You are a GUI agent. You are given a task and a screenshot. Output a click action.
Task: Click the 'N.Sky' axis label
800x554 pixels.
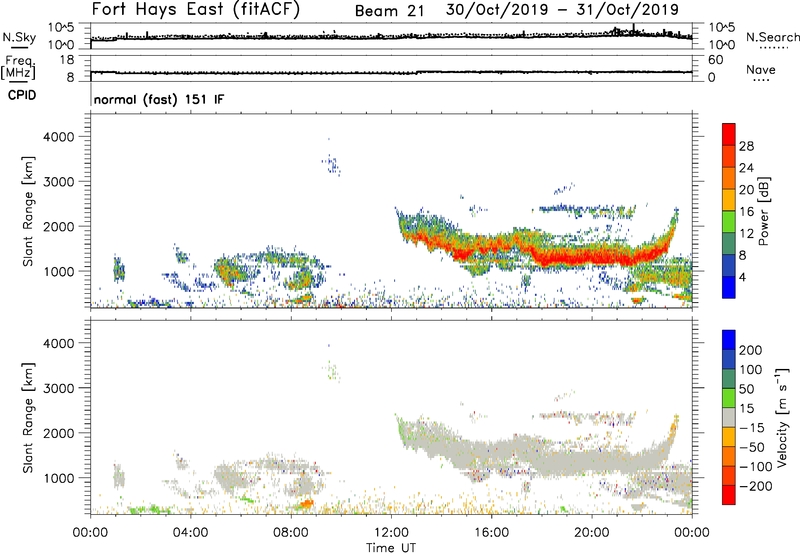pos(19,37)
